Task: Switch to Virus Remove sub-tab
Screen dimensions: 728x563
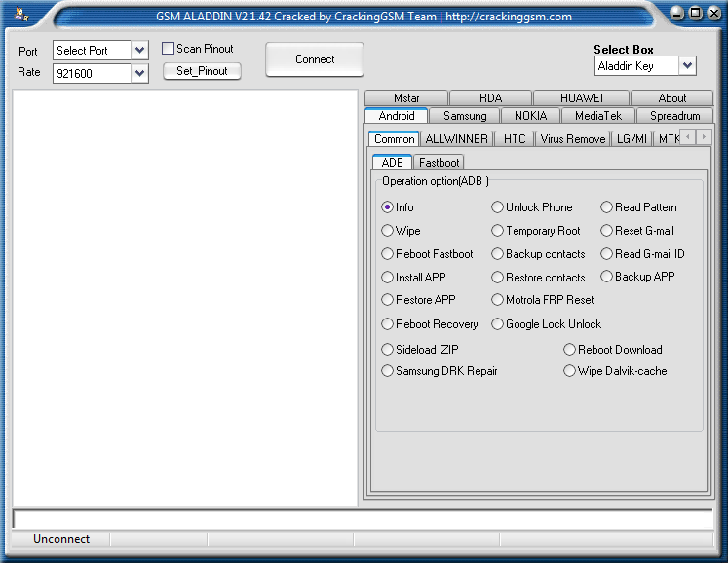Action: pos(573,138)
